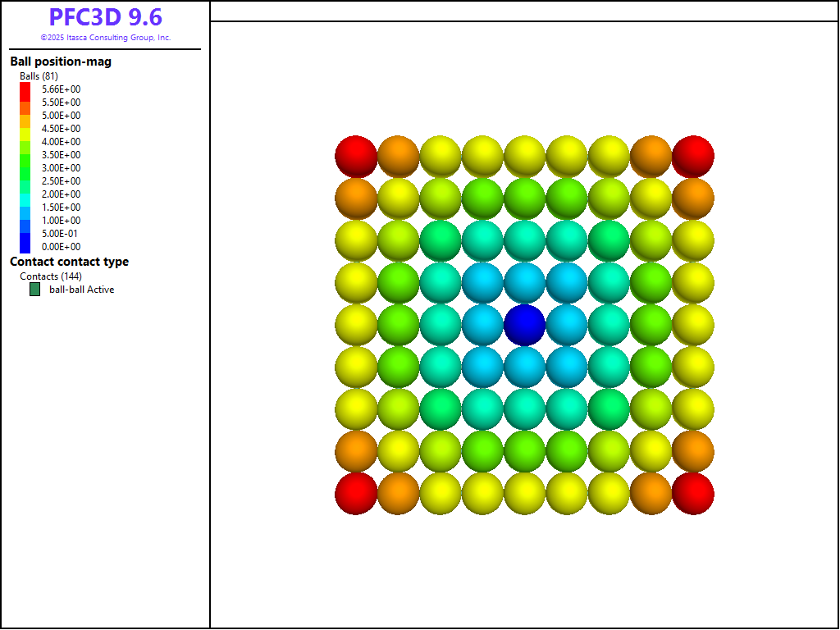The height and width of the screenshot is (630, 840).
Task: Click the green ball-ball Active swatch
Action: [34, 290]
